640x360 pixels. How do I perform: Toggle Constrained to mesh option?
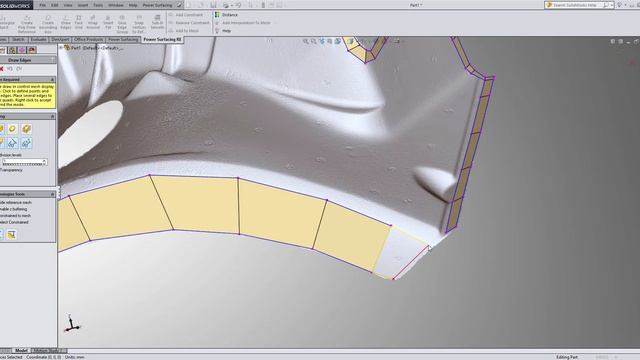click(15, 216)
